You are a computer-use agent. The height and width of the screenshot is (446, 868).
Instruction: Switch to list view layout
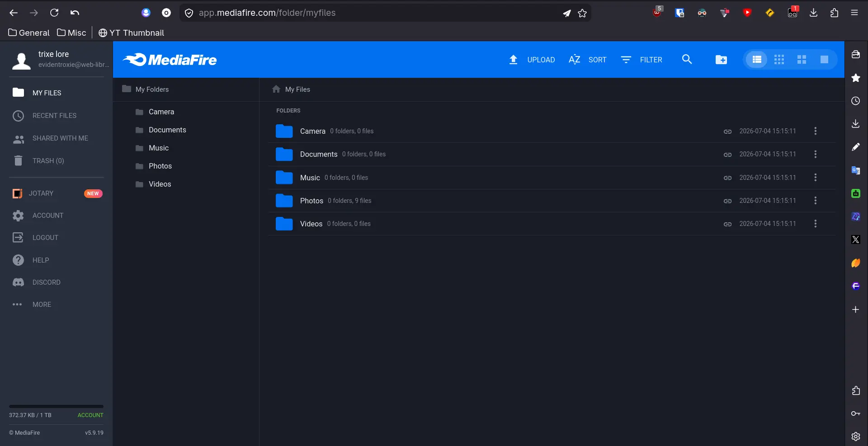pyautogui.click(x=757, y=60)
